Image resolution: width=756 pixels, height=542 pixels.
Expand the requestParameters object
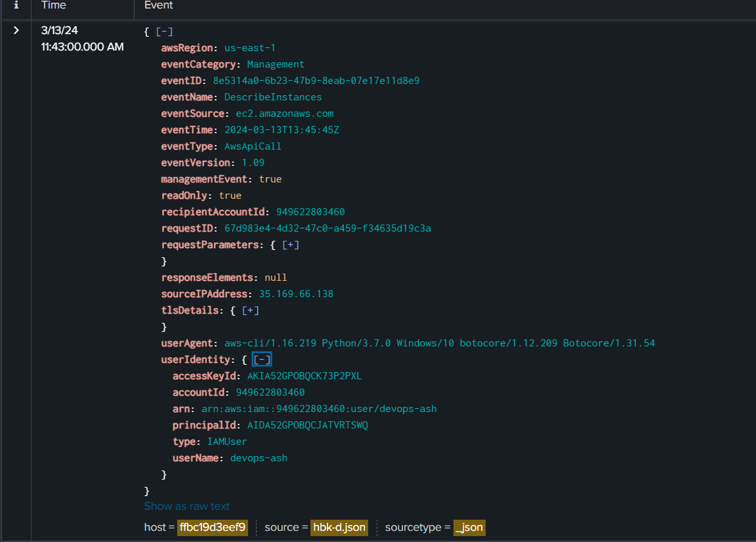291,245
